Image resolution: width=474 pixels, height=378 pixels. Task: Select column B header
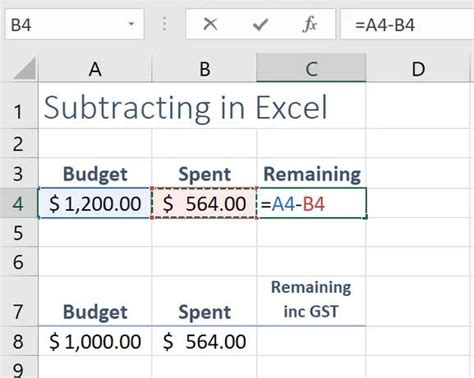204,69
